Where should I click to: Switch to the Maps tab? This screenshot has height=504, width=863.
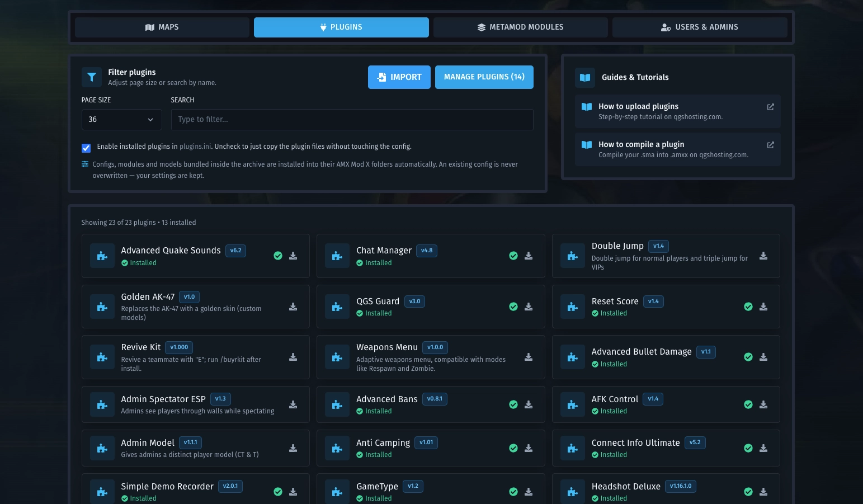[162, 27]
